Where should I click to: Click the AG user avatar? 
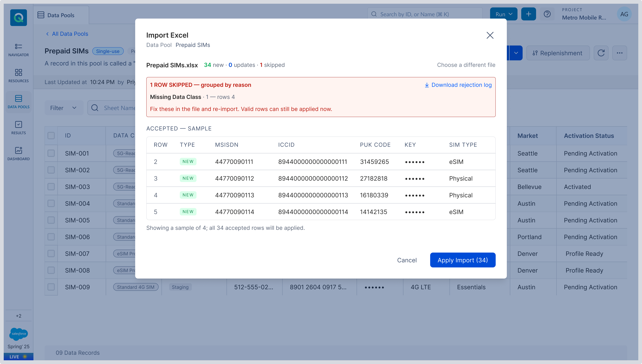click(x=624, y=14)
